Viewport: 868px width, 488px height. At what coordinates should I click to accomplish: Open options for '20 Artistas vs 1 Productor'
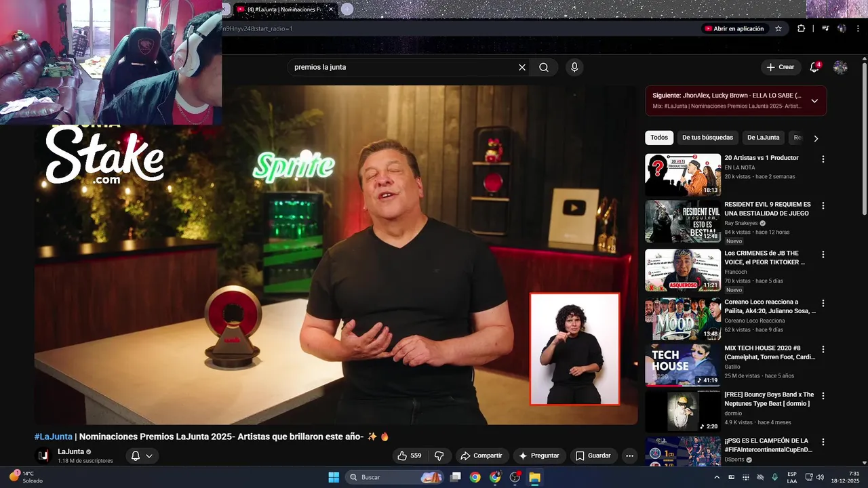(823, 159)
